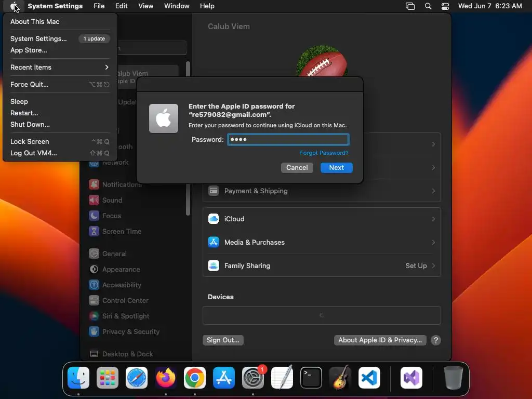The image size is (532, 399).
Task: Open the Help menu
Action: point(207,6)
